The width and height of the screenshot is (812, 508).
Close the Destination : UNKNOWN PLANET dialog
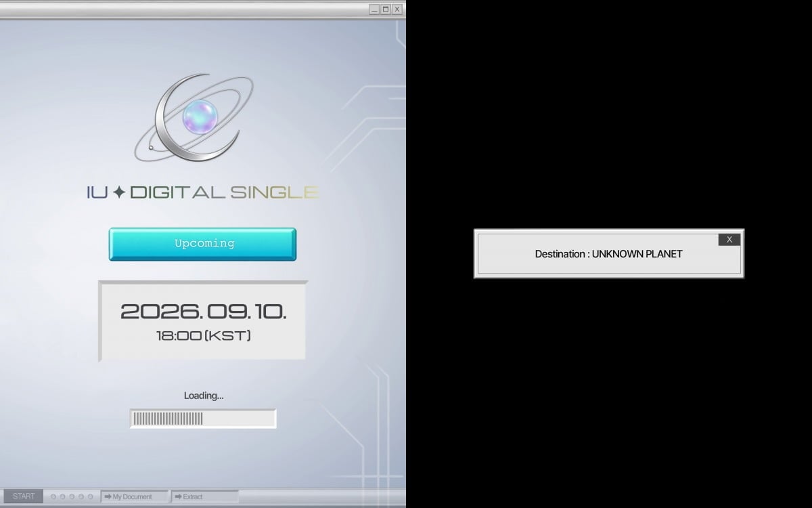(729, 240)
